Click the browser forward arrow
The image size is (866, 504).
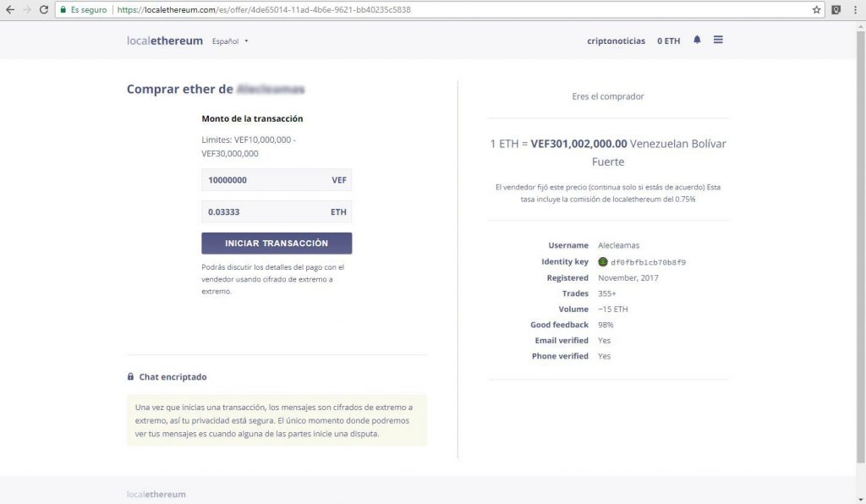(26, 10)
